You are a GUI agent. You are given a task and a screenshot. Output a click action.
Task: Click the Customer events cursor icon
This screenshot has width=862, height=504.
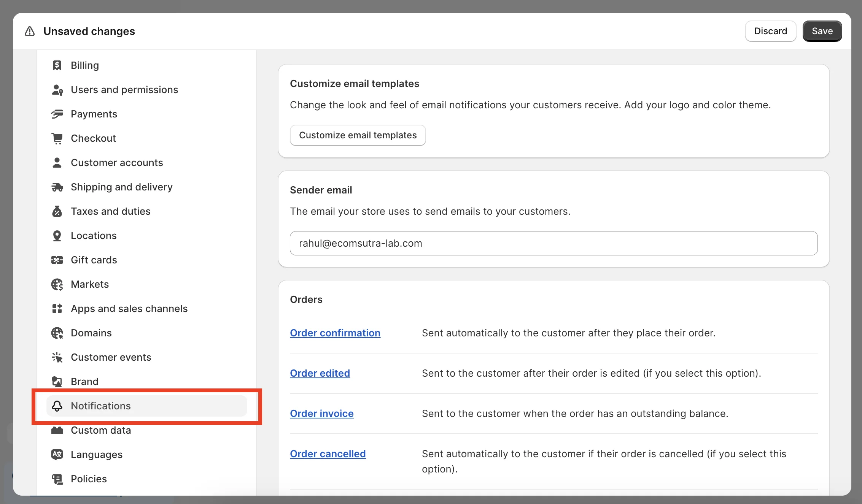[x=57, y=357]
